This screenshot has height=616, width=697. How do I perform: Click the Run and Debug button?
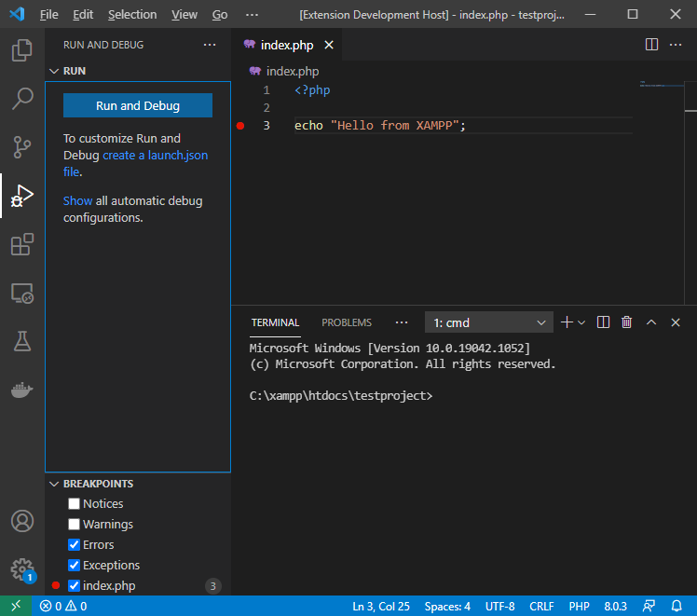[138, 106]
